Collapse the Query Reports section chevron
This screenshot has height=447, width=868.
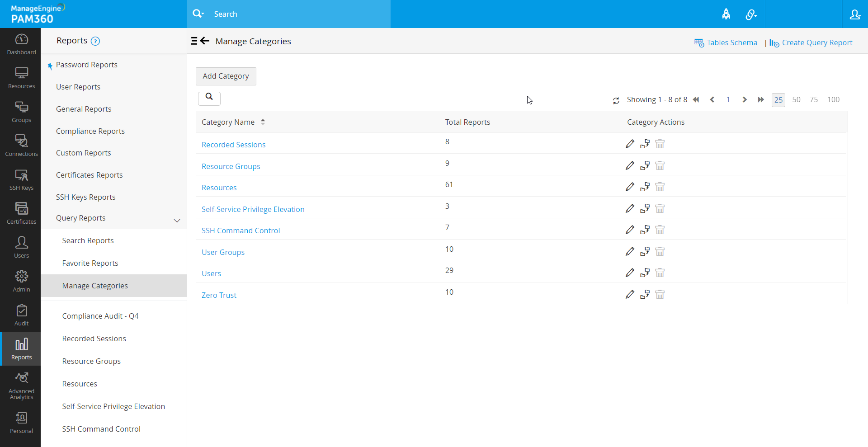(177, 221)
